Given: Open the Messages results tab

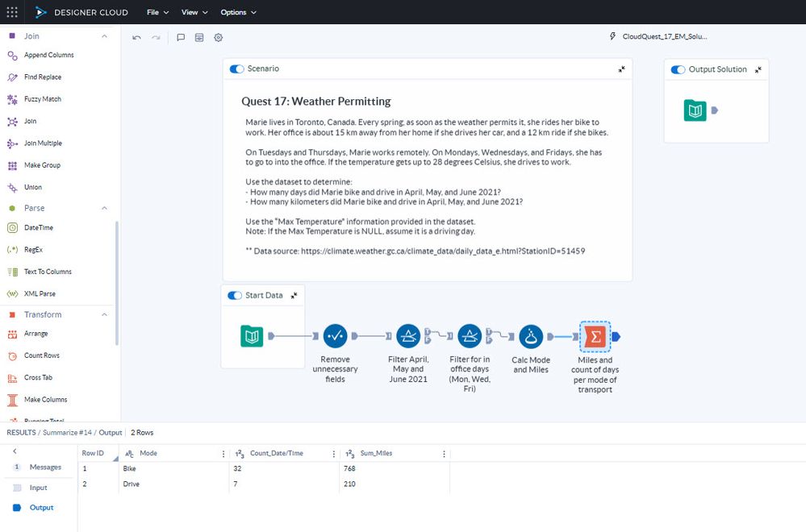Looking at the screenshot, I should pyautogui.click(x=39, y=468).
